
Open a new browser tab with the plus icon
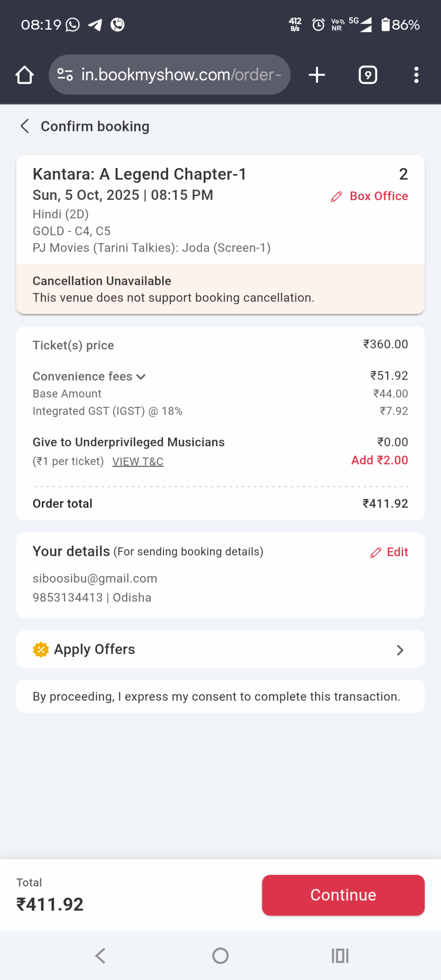pyautogui.click(x=317, y=75)
